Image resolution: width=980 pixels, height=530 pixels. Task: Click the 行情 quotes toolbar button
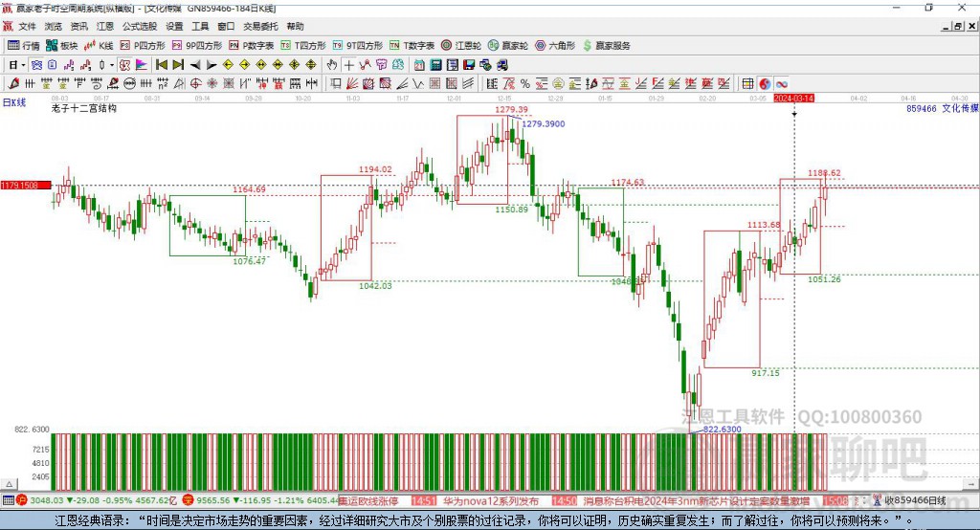(24, 46)
